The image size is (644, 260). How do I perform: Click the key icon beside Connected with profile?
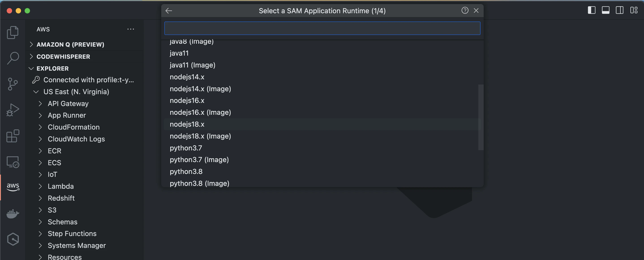[x=36, y=80]
